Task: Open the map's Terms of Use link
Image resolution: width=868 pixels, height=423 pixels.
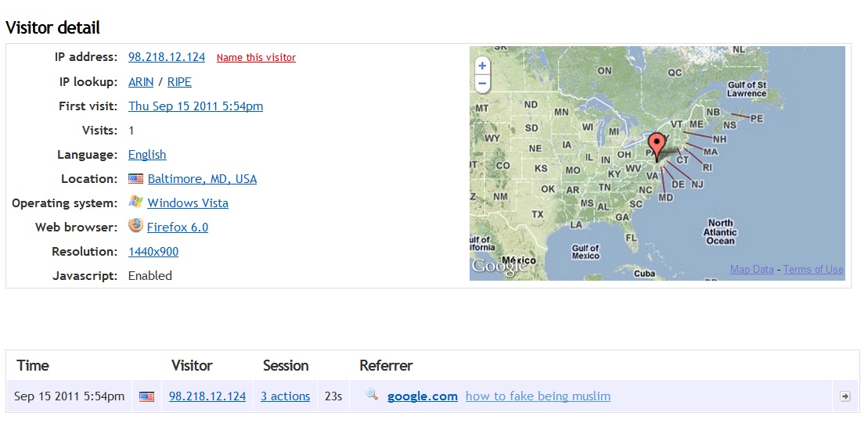Action: pyautogui.click(x=813, y=270)
